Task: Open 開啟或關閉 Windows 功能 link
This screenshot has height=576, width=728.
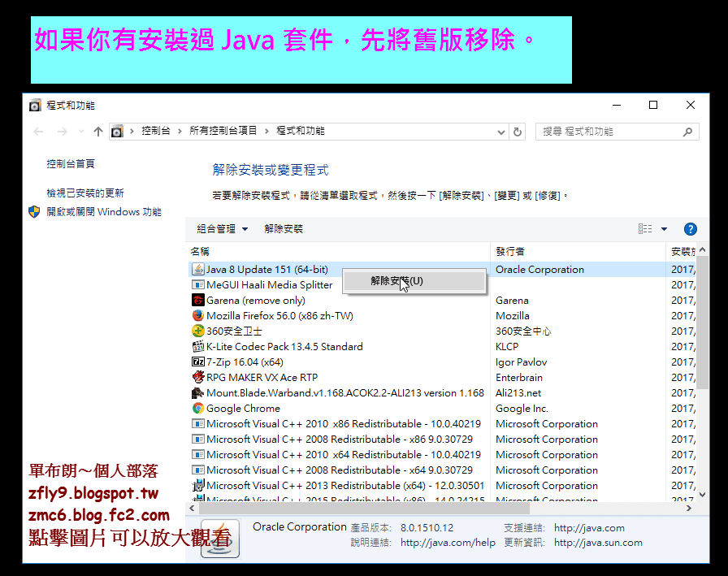Action: 104,212
